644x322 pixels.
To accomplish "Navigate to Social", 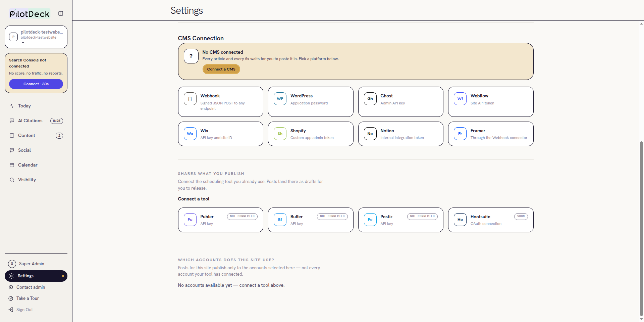I will [36, 150].
